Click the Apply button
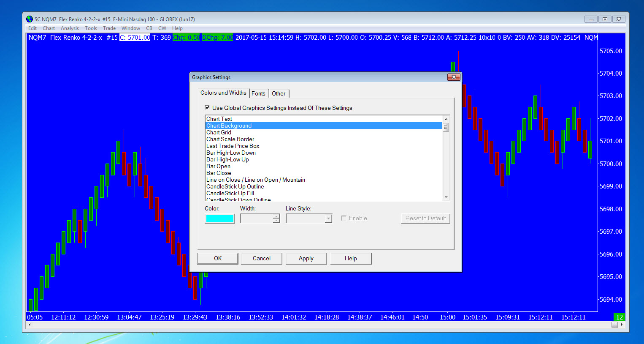This screenshot has height=344, width=644. pos(306,258)
